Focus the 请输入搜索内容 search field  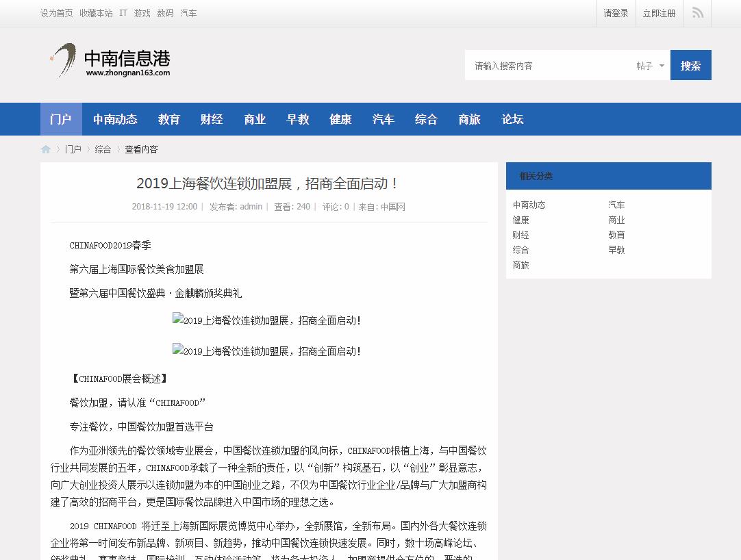(x=548, y=66)
